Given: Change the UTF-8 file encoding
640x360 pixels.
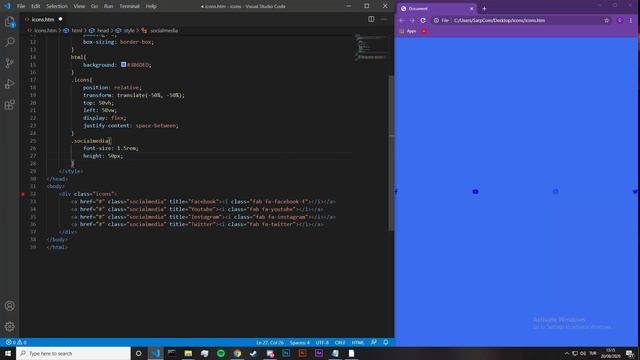Looking at the screenshot, I should click(x=322, y=342).
